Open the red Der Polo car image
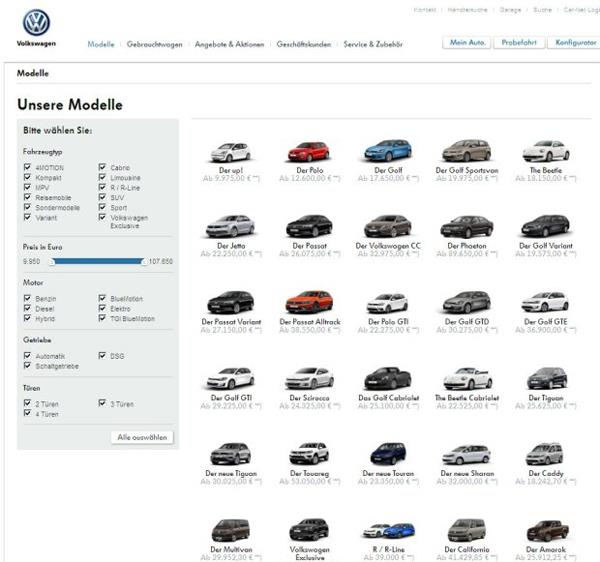The height and width of the screenshot is (562, 600). click(308, 152)
